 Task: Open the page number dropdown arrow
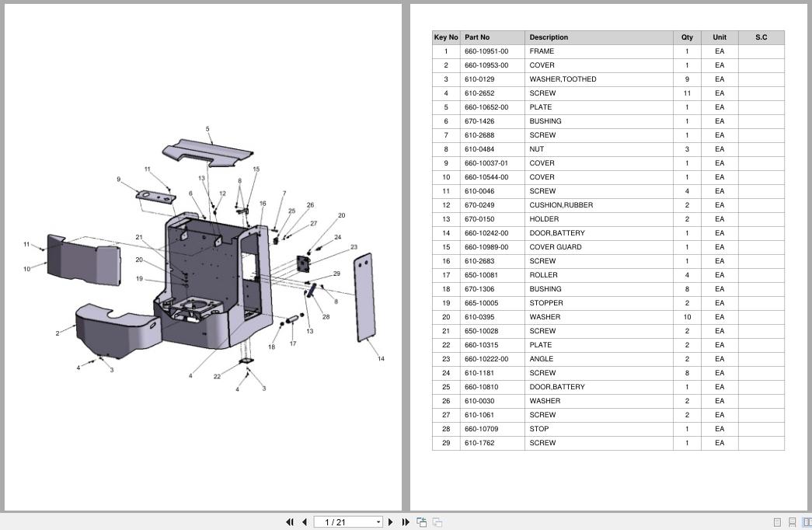click(378, 522)
